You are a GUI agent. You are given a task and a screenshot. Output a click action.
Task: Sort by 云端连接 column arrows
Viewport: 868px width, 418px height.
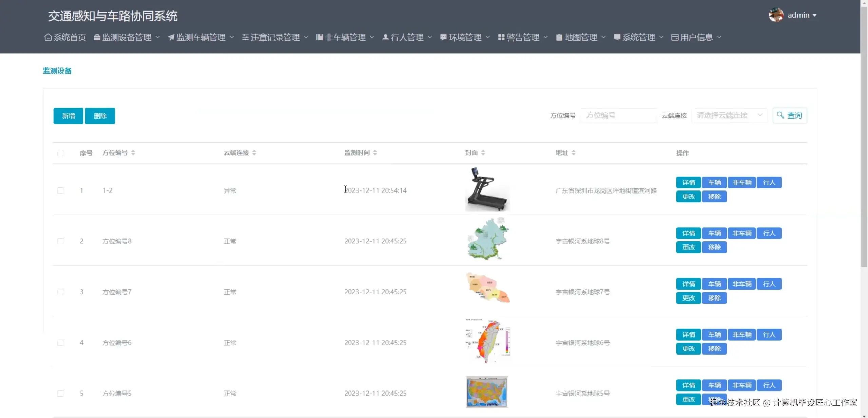coord(254,153)
